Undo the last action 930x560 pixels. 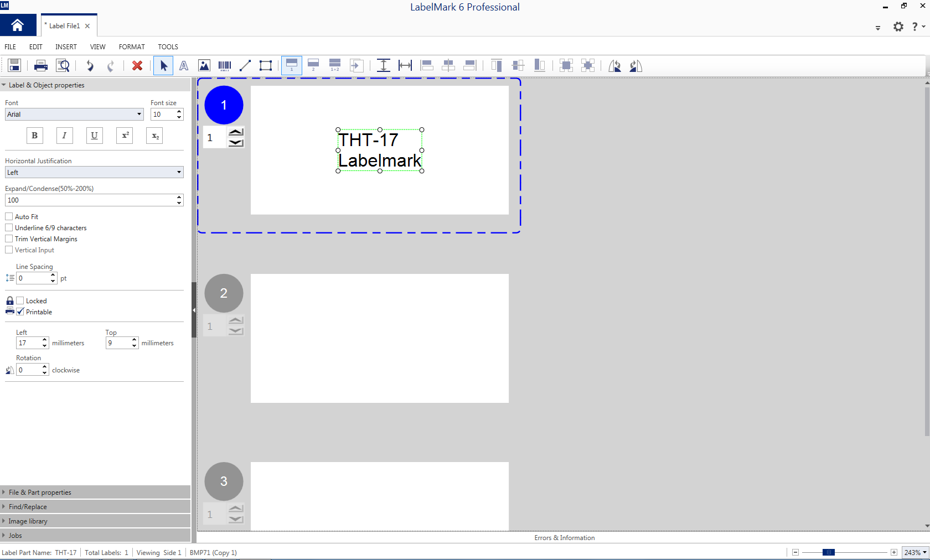tap(90, 66)
